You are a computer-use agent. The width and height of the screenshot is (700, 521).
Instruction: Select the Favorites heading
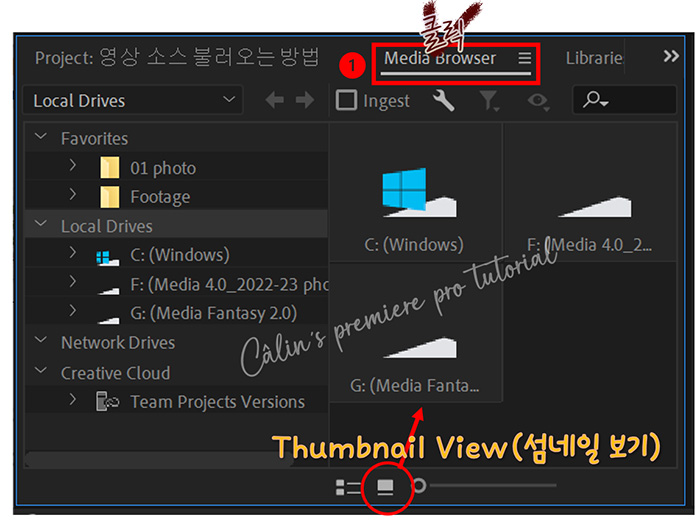[94, 139]
